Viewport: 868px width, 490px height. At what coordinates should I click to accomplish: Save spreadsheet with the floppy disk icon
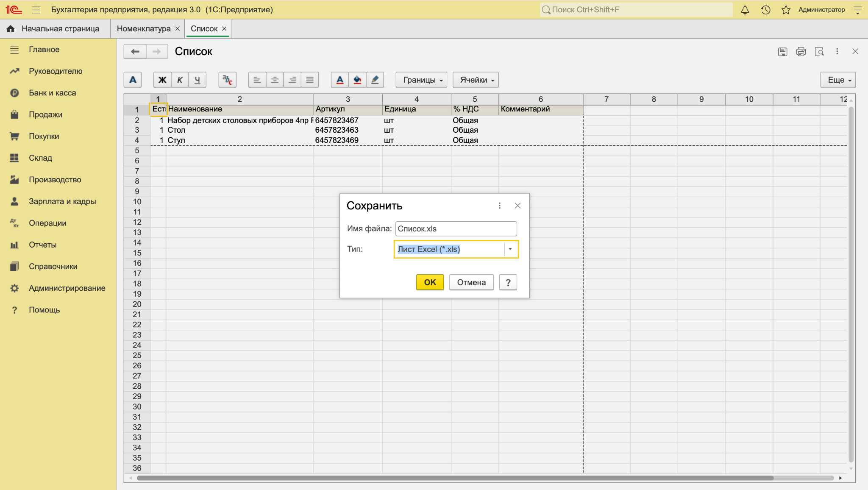pos(782,51)
